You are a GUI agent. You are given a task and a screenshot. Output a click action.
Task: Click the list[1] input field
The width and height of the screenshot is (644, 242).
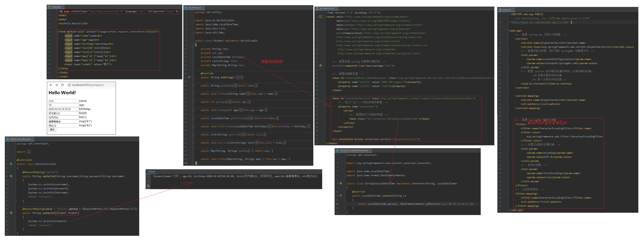(64, 117)
